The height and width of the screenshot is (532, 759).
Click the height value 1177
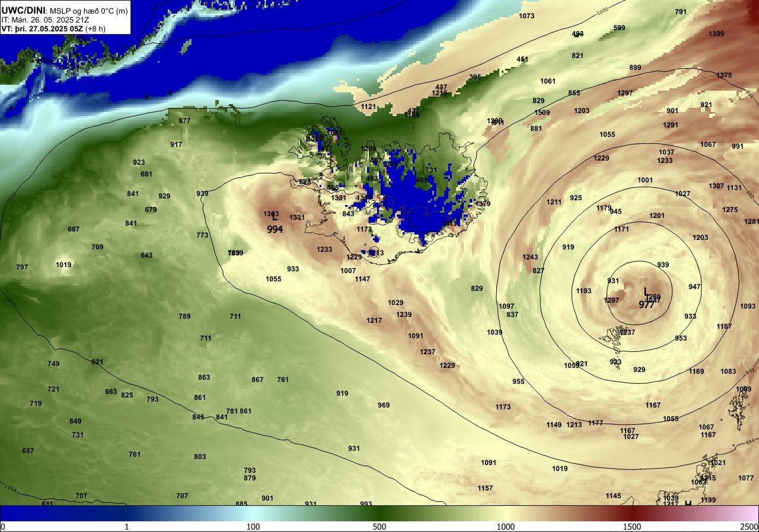click(x=595, y=423)
